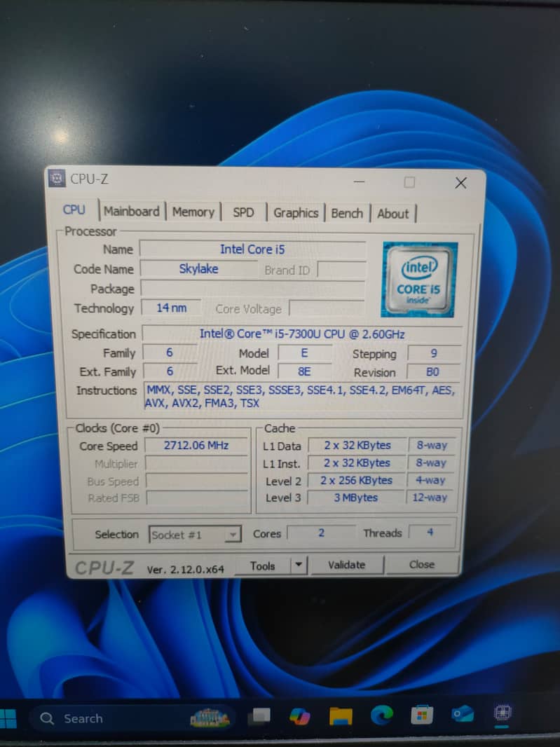Viewport: 560px width, 747px height.
Task: Open File Explorer from the taskbar
Action: (341, 715)
